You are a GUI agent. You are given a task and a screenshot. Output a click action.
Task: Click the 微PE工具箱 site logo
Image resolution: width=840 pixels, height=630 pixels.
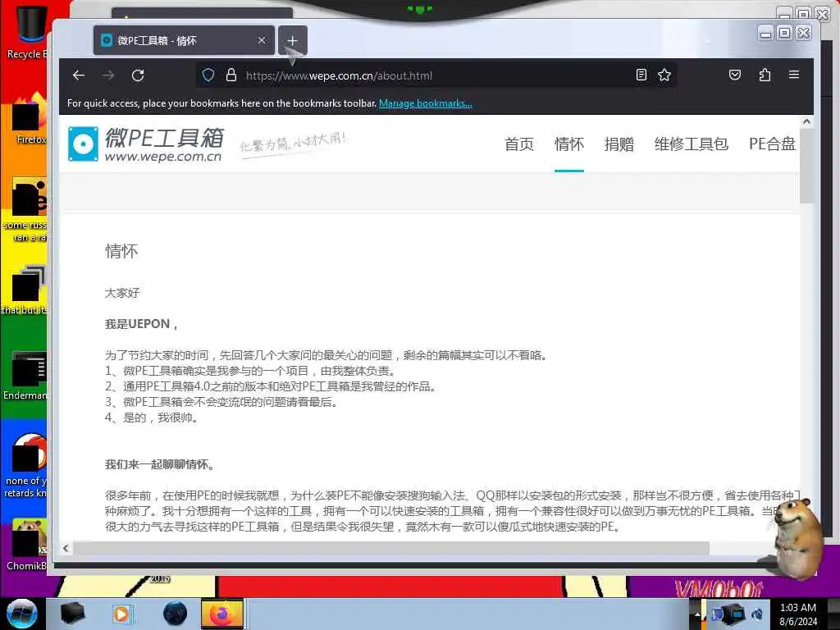[x=146, y=144]
